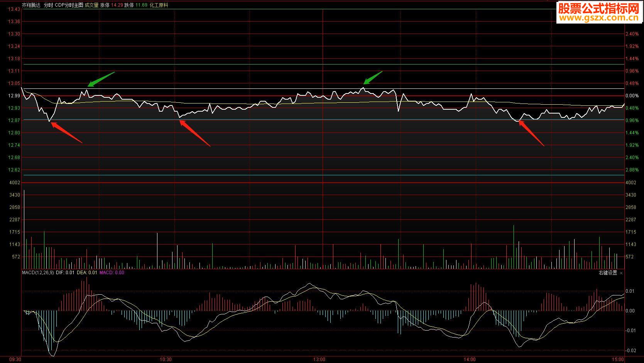Click the 12.87 price axis label

(x=14, y=120)
